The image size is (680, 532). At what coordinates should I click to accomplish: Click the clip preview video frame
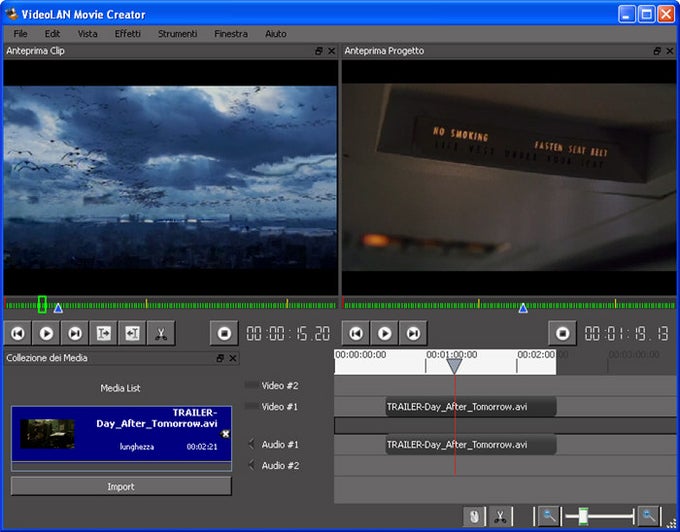click(x=170, y=177)
